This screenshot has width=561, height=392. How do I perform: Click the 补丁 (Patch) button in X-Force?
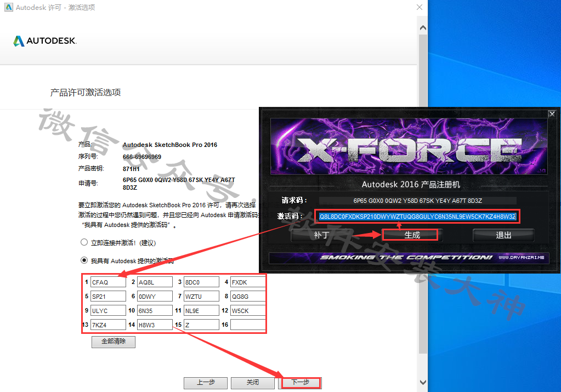[x=321, y=235]
